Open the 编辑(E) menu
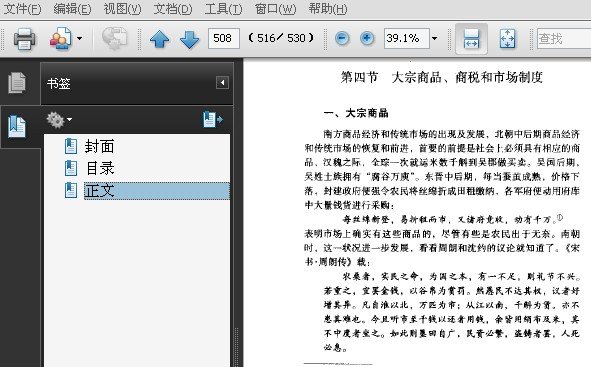Image resolution: width=591 pixels, height=367 pixels. [72, 8]
